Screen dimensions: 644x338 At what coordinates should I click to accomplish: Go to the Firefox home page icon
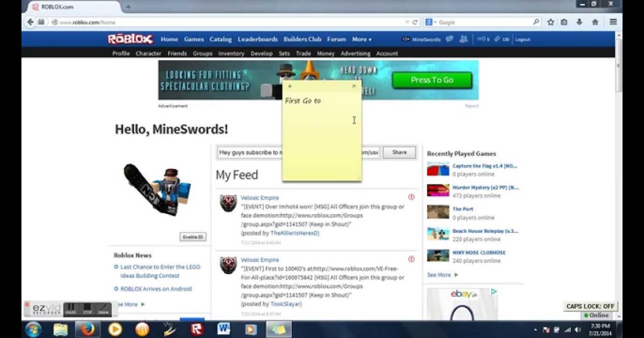[x=595, y=23]
